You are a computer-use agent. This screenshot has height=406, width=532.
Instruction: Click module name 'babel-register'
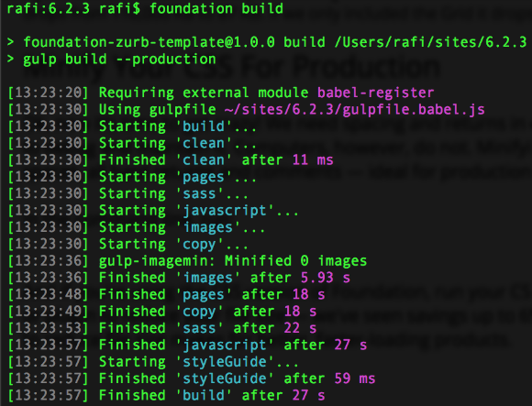point(375,93)
